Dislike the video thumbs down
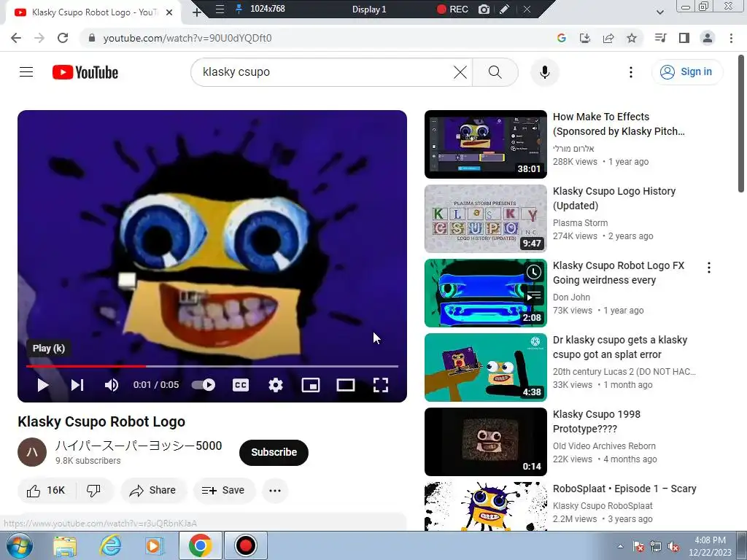This screenshot has height=560, width=747. 94,491
